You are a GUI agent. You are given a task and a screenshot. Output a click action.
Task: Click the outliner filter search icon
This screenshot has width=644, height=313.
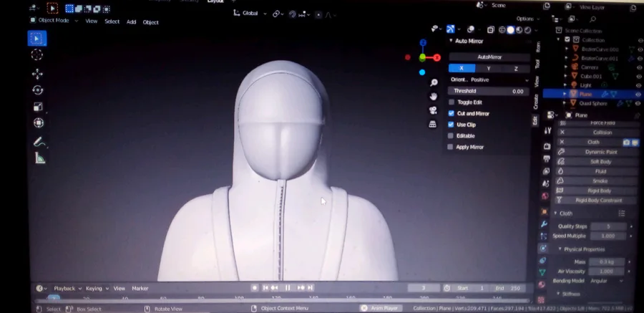point(592,19)
